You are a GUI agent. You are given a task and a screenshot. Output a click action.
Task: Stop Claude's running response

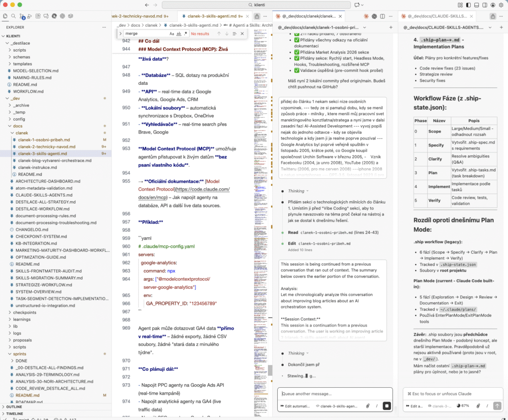coord(386,406)
